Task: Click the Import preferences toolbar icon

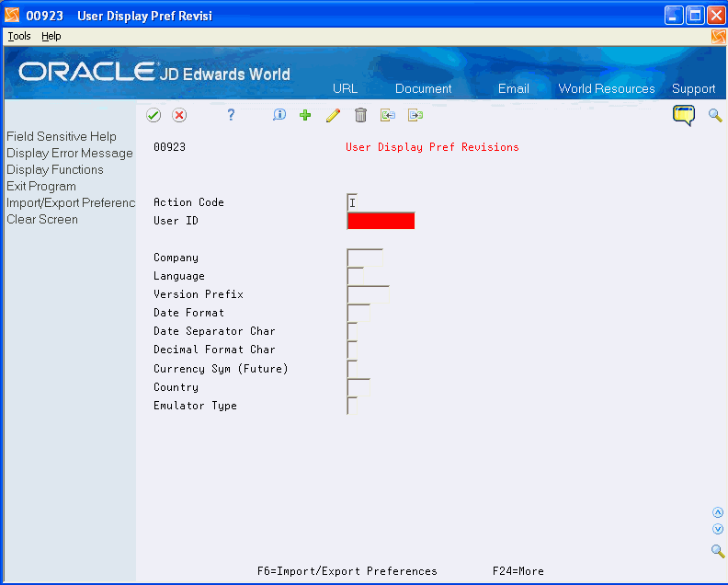Action: pos(388,115)
